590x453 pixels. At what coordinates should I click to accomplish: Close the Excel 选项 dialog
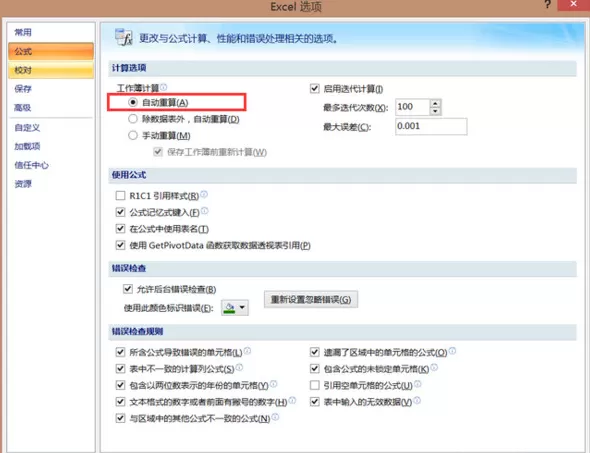point(573,4)
